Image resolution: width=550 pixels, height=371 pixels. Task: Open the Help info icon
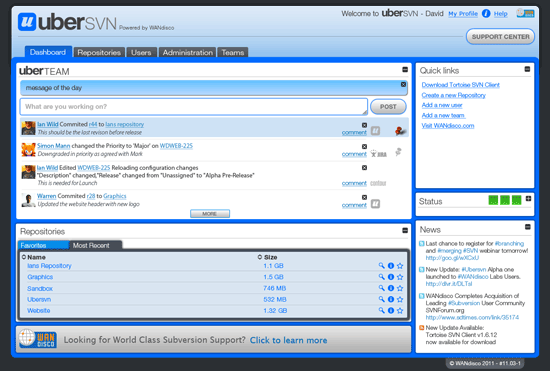tap(486, 14)
